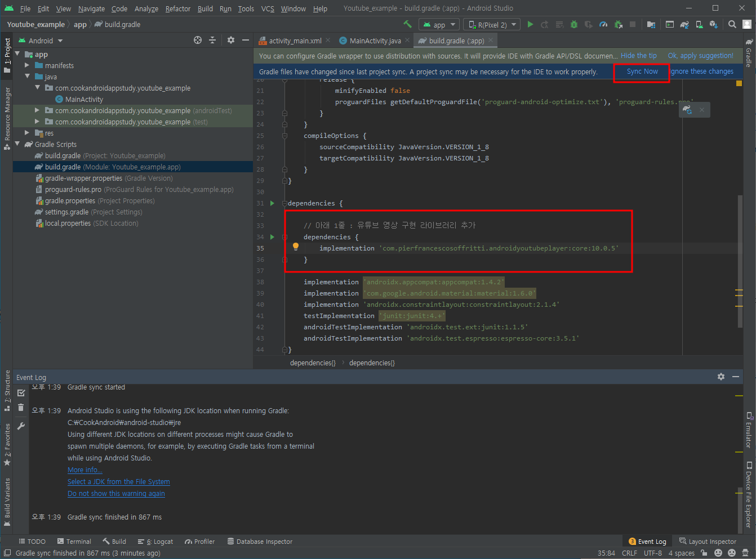Click the Search Everywhere magnifier icon
Viewport: 756px width, 559px height.
tap(732, 24)
